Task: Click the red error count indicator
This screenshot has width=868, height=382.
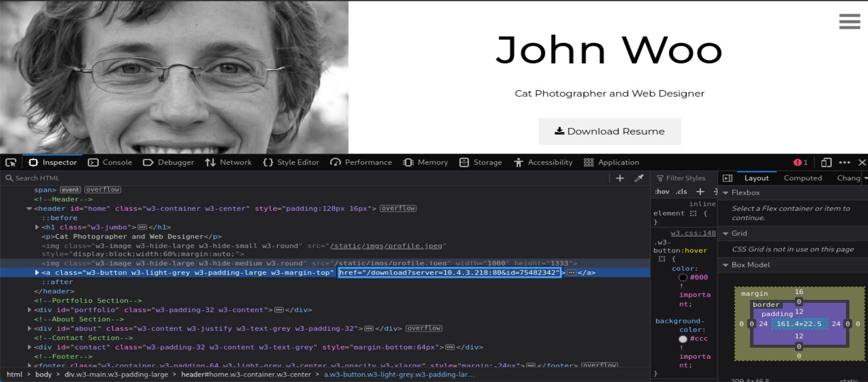Action: (x=800, y=162)
